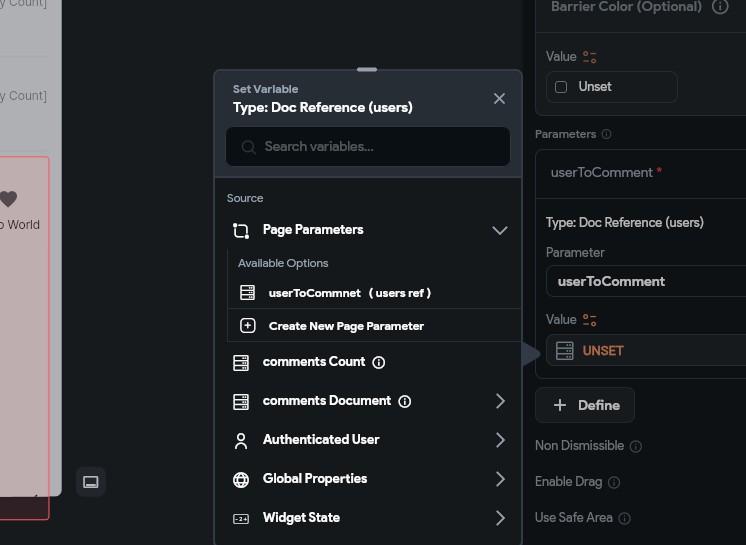
Task: Click the UNSET value field
Action: (646, 350)
